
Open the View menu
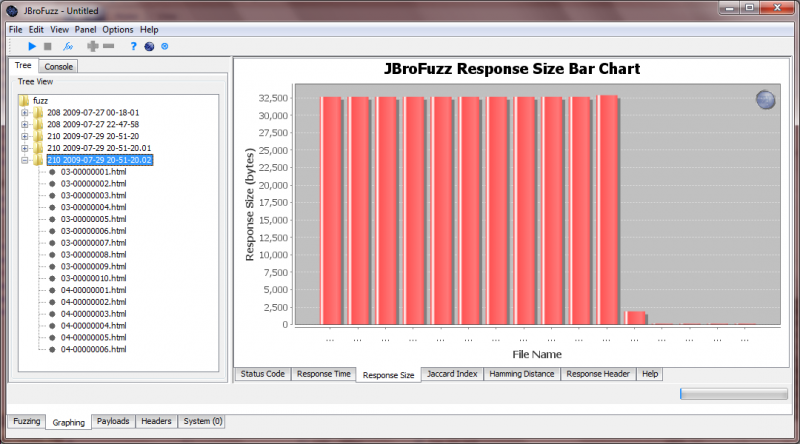(59, 30)
